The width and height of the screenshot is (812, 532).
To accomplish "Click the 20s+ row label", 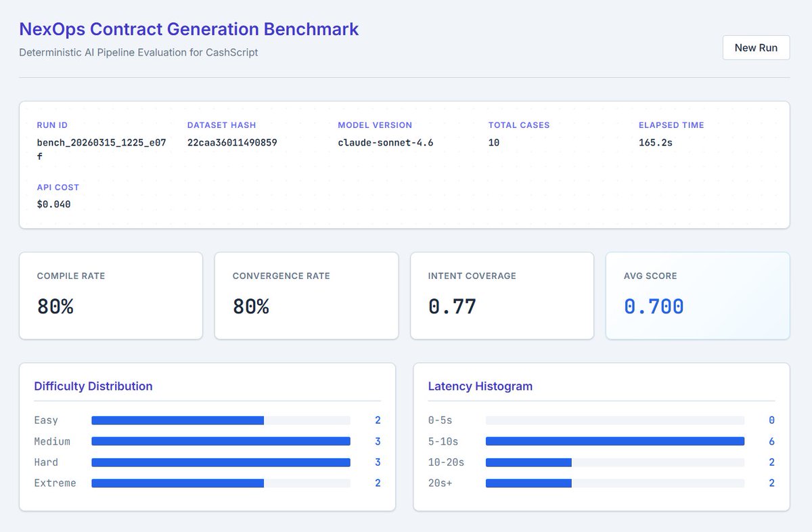I will pyautogui.click(x=440, y=483).
